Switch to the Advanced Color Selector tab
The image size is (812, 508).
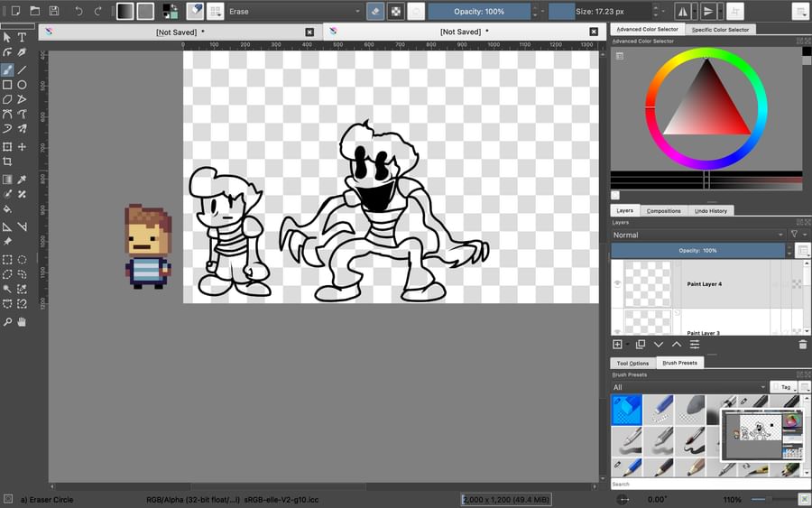click(647, 30)
